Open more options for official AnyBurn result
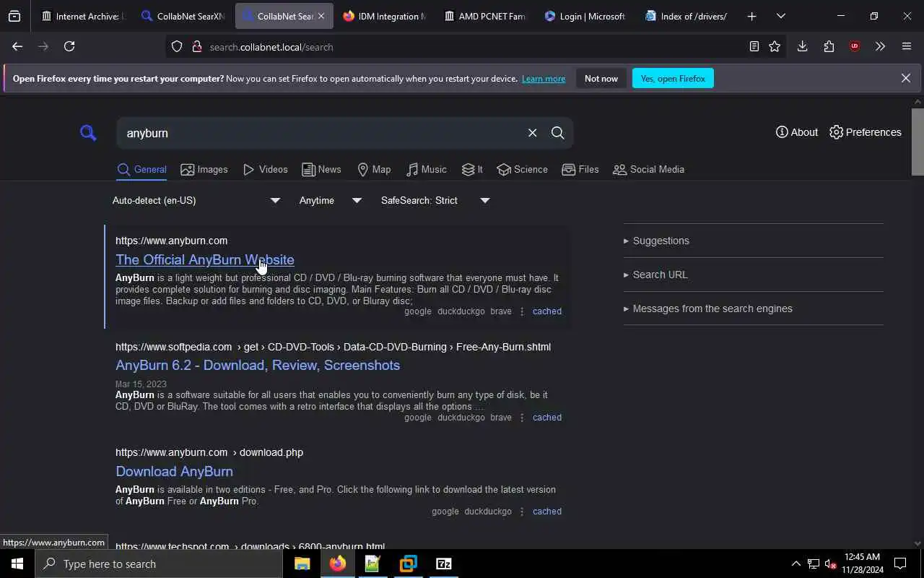The height and width of the screenshot is (578, 924). [522, 311]
